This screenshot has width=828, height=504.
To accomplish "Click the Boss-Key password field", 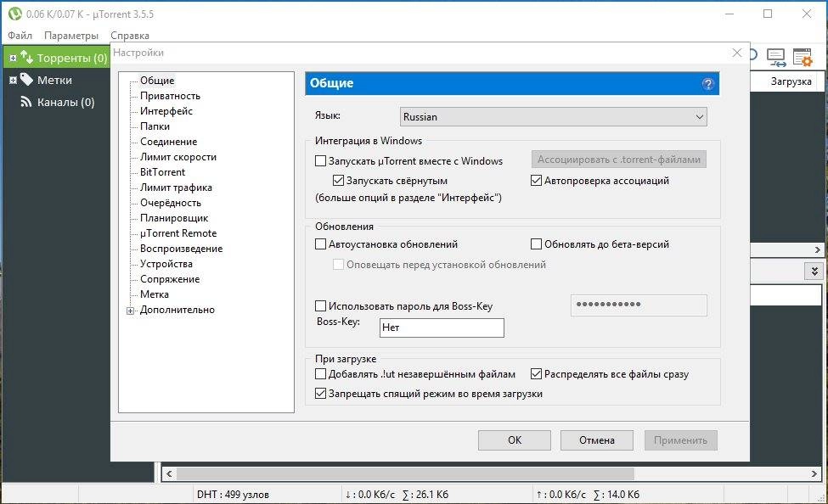I will [x=639, y=305].
